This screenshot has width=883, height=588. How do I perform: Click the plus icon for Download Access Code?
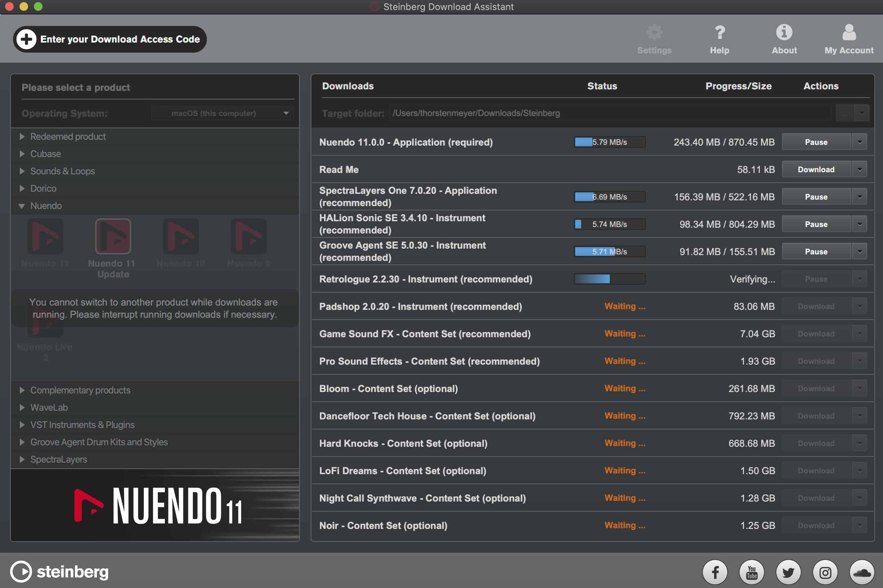point(26,39)
